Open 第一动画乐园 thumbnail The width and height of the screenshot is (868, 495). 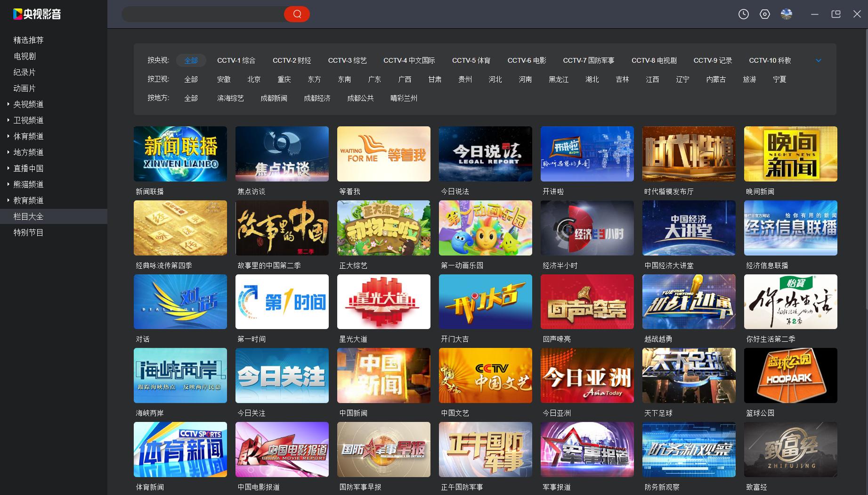486,228
